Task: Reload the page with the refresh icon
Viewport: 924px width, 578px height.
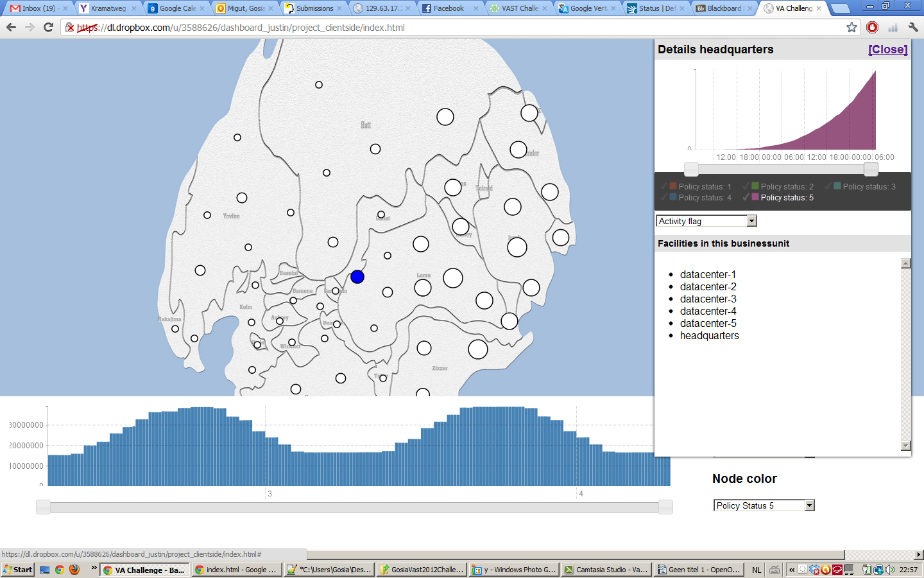Action: pyautogui.click(x=48, y=27)
